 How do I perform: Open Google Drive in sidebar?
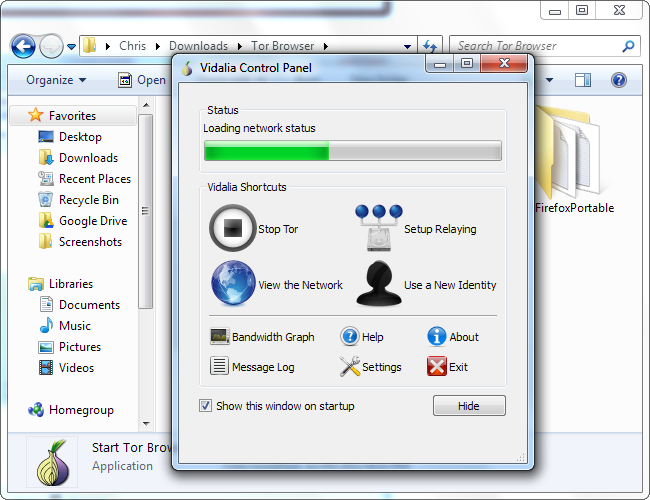tap(82, 221)
